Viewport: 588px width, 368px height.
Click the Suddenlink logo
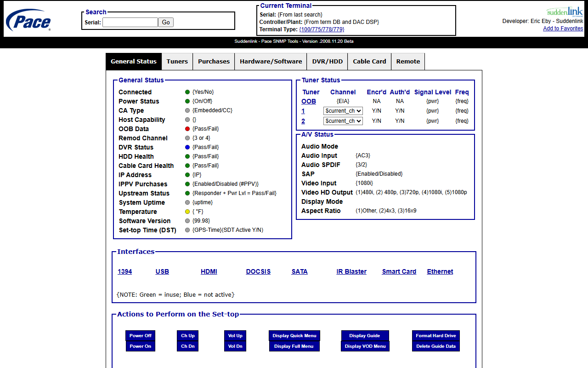tap(565, 11)
